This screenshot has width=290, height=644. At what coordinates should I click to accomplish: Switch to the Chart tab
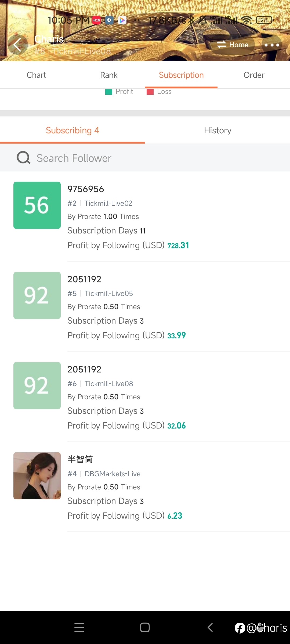[36, 75]
